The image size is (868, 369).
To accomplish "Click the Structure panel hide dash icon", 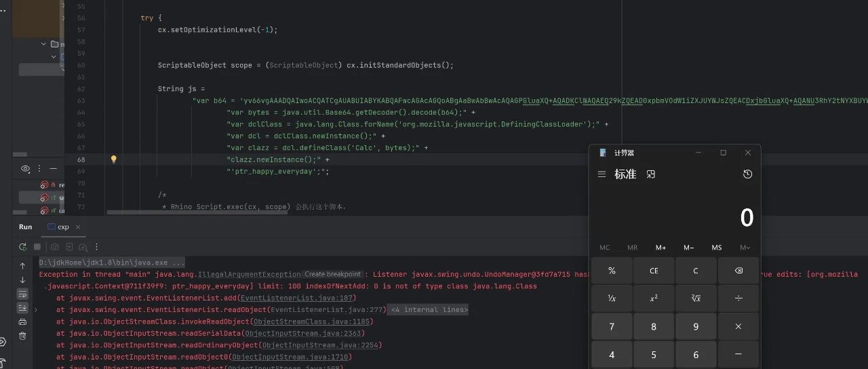I will pyautogui.click(x=53, y=168).
